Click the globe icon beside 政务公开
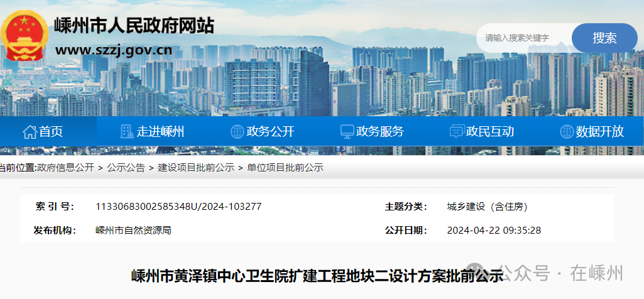This screenshot has width=644, height=299. tap(237, 131)
